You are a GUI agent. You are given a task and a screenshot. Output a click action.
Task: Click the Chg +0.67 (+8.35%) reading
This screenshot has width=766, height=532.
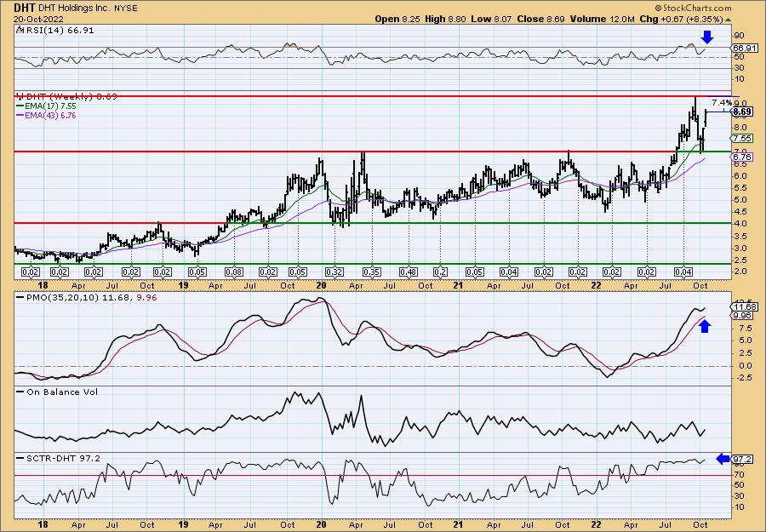pos(682,19)
